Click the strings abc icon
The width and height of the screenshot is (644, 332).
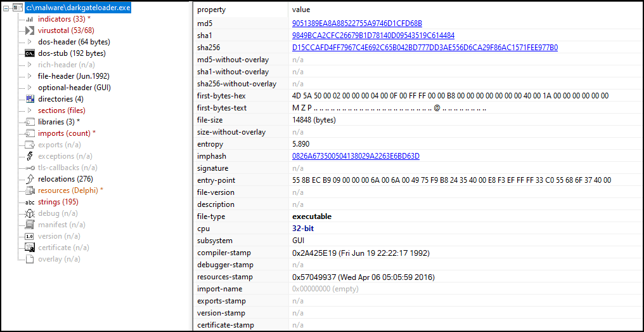pyautogui.click(x=30, y=202)
